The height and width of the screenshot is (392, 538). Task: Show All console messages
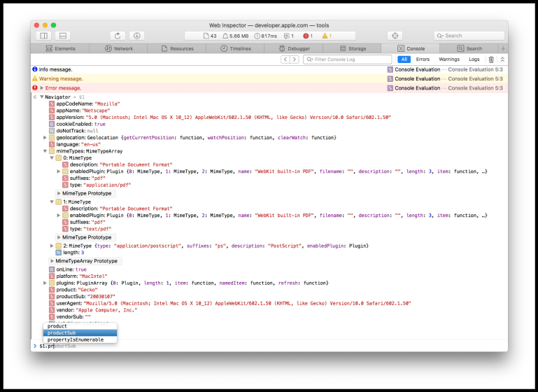click(x=404, y=59)
